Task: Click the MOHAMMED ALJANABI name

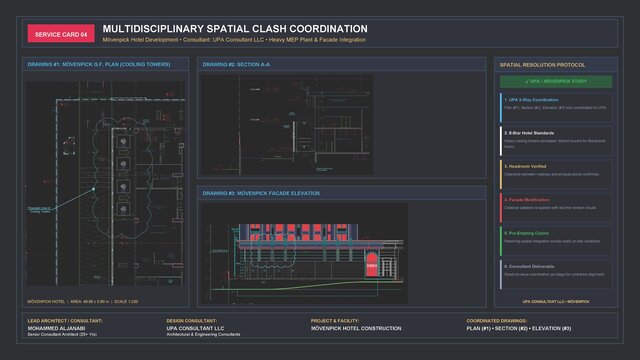Action: tap(56, 328)
